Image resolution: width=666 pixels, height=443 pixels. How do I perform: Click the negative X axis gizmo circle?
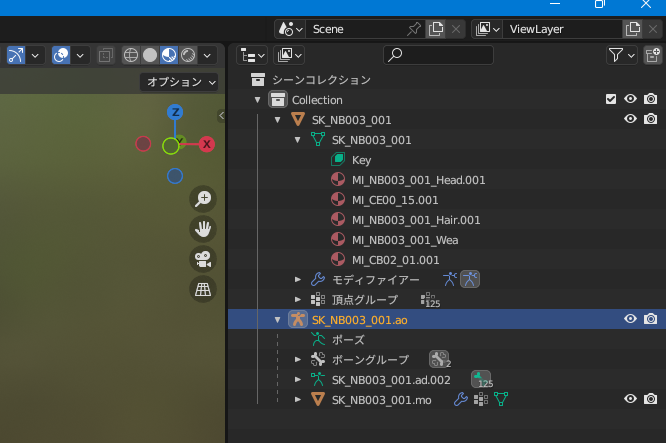143,144
